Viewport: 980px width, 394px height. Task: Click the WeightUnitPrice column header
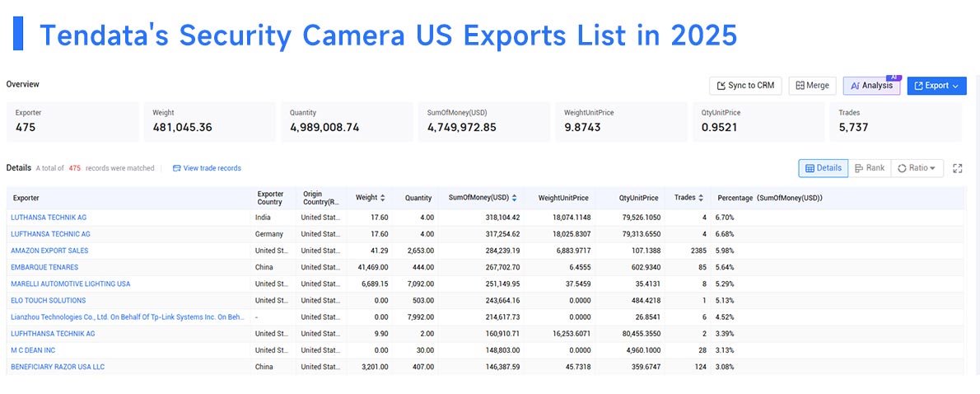(x=563, y=198)
